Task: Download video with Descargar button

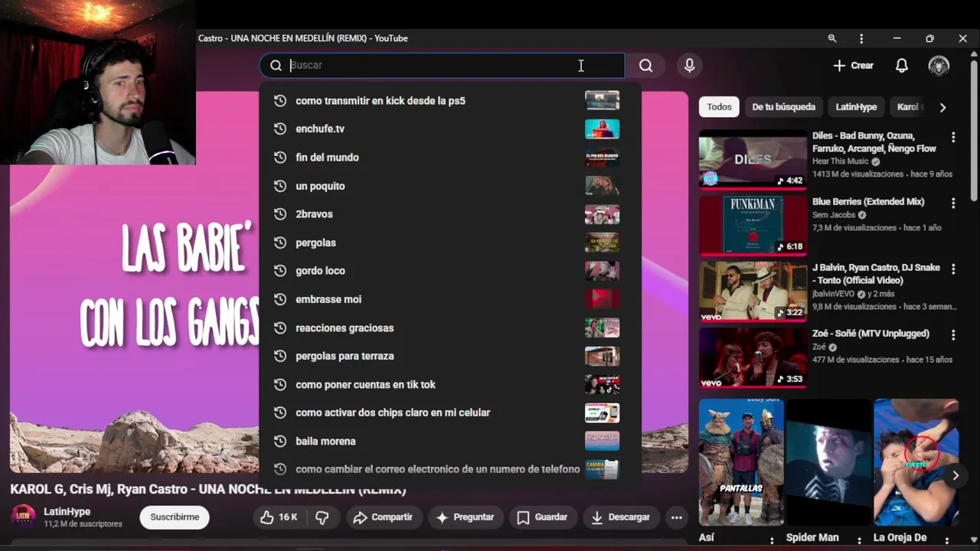Action: click(621, 517)
